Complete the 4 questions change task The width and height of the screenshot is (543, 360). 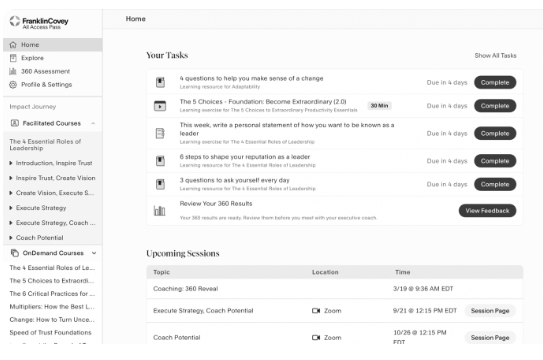(495, 82)
